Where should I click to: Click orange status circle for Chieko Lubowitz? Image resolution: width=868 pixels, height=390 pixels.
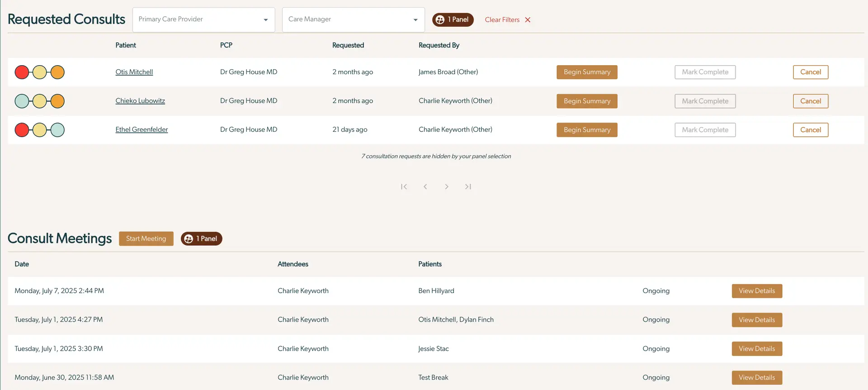click(x=57, y=101)
